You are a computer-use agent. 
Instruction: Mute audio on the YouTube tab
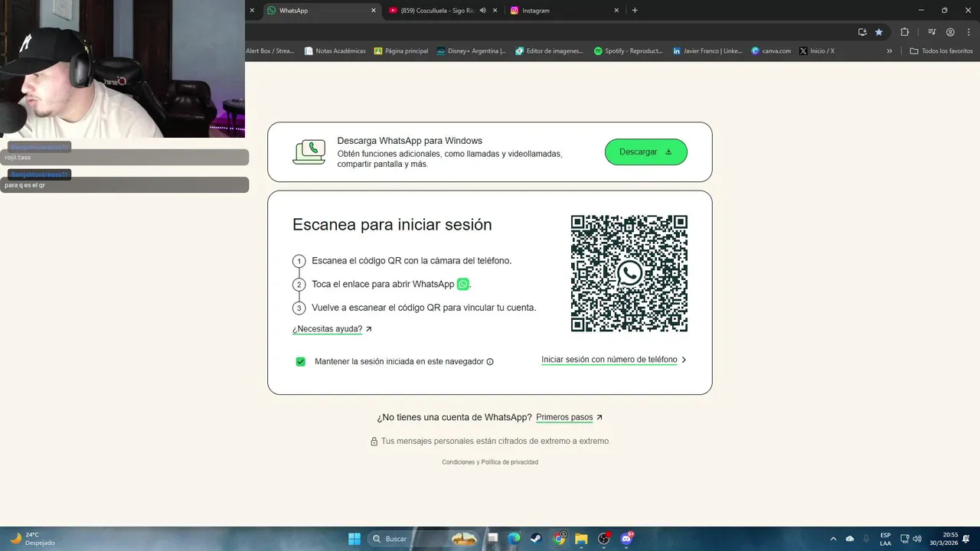click(x=483, y=11)
